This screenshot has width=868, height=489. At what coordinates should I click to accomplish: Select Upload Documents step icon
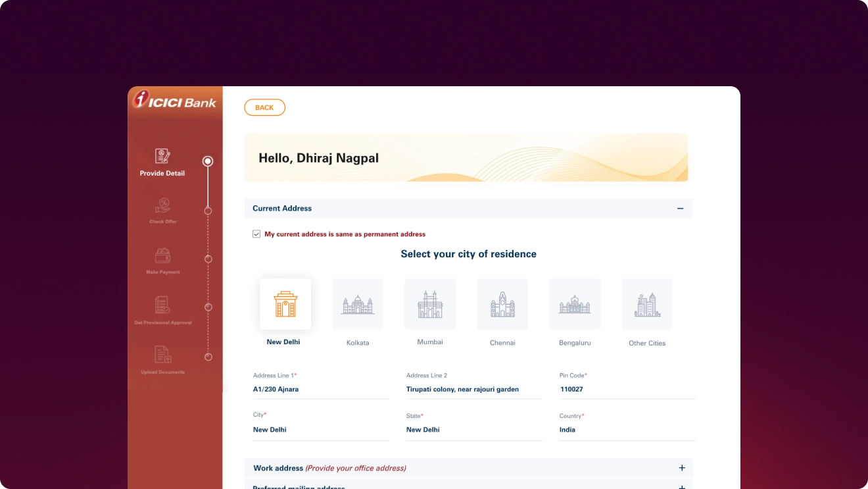162,355
